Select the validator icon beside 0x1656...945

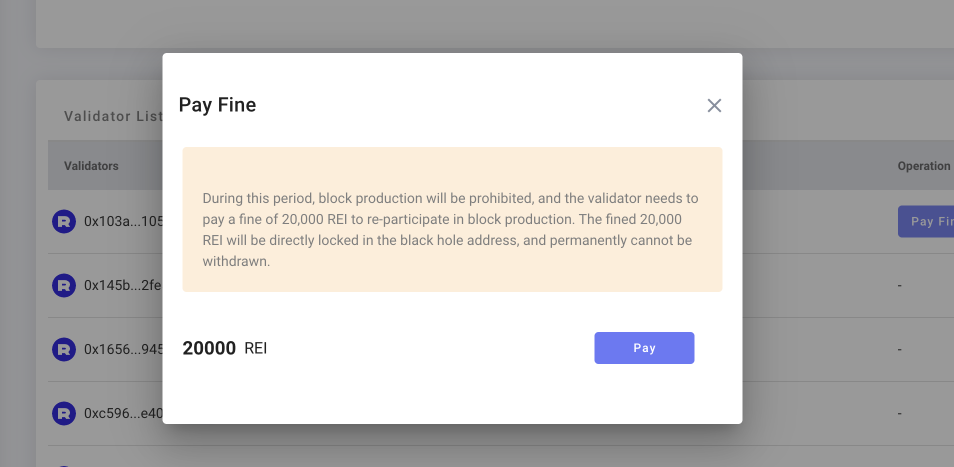[64, 350]
